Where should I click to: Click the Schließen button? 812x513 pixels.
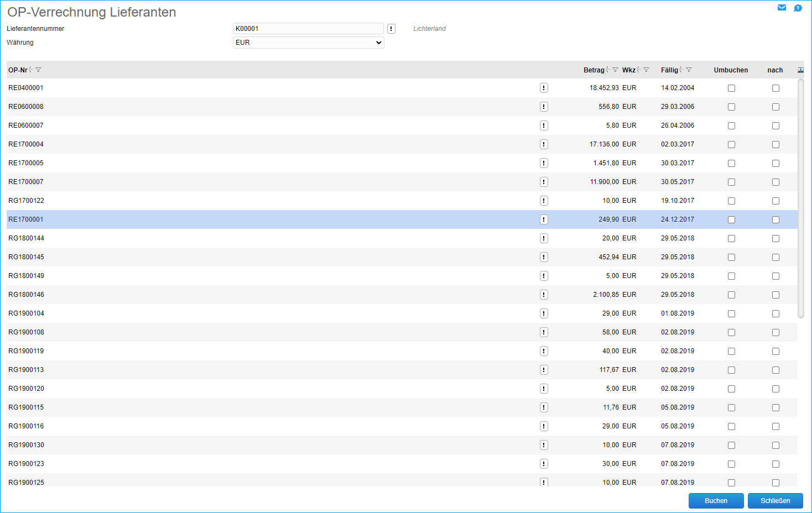pyautogui.click(x=775, y=500)
